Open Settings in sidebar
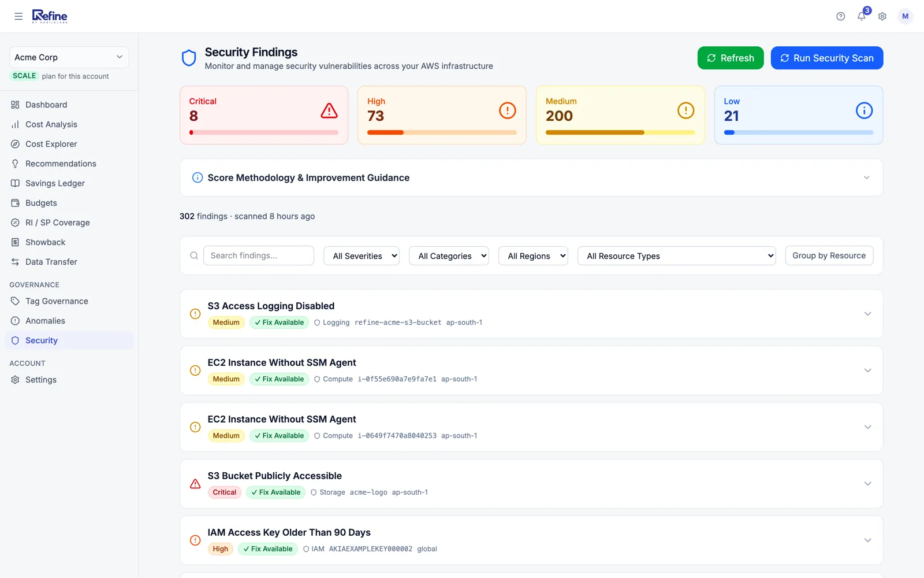Viewport: 924px width, 578px height. coord(69,380)
